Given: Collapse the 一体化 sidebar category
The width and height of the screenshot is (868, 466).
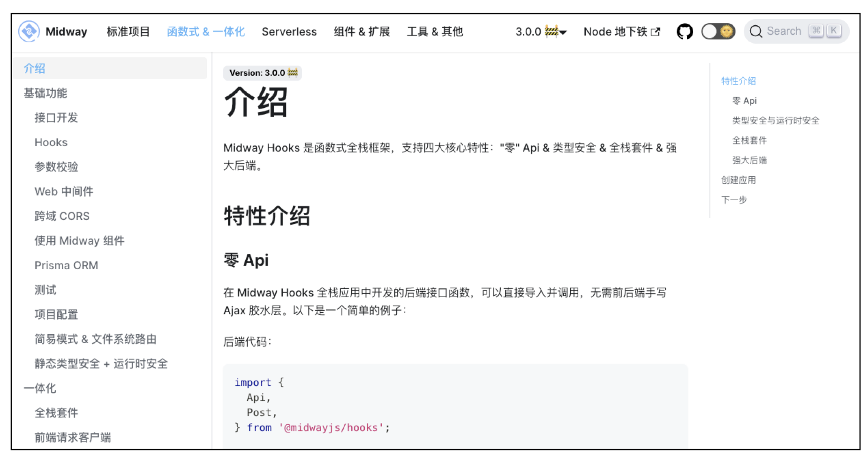Looking at the screenshot, I should (40, 388).
